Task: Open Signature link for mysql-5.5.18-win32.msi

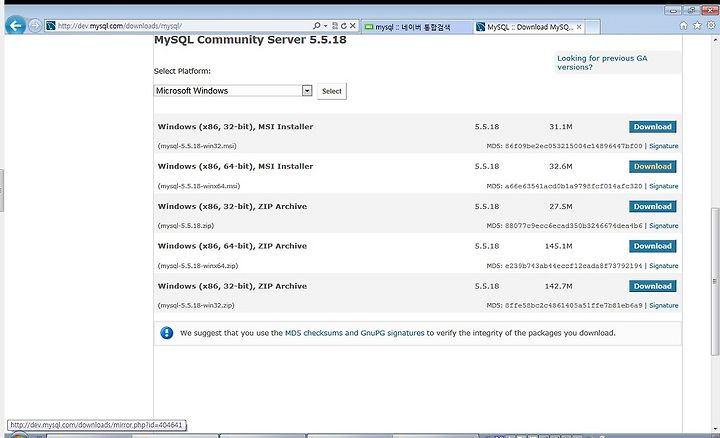Action: pos(664,146)
